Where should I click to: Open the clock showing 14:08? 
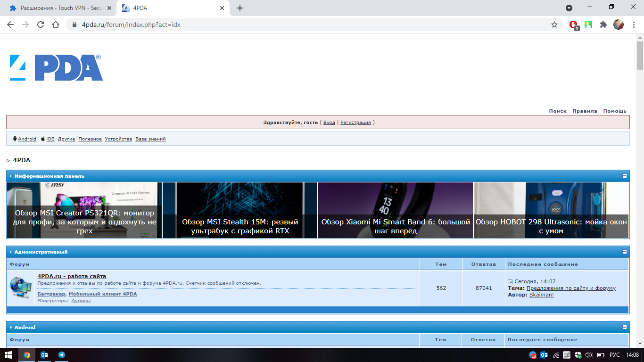(632, 355)
